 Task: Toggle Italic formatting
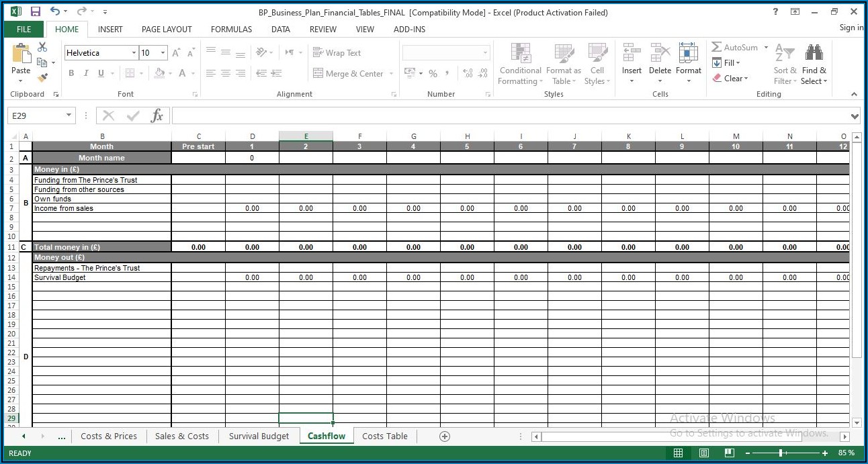(86, 73)
